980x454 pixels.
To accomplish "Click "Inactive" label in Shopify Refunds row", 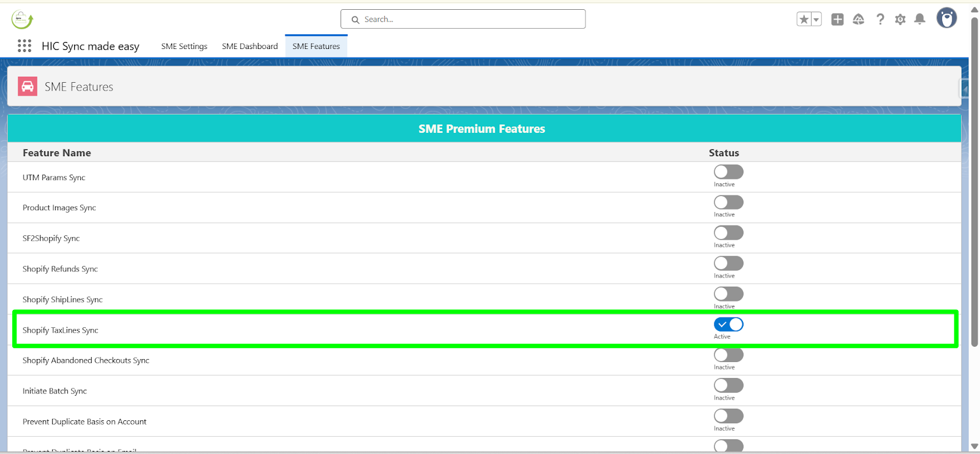I will coord(724,276).
